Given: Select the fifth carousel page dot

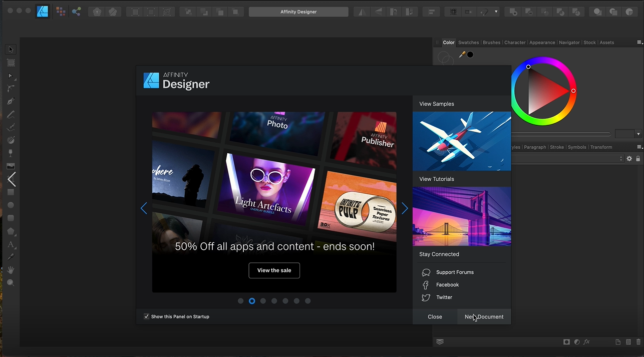Looking at the screenshot, I should [285, 301].
